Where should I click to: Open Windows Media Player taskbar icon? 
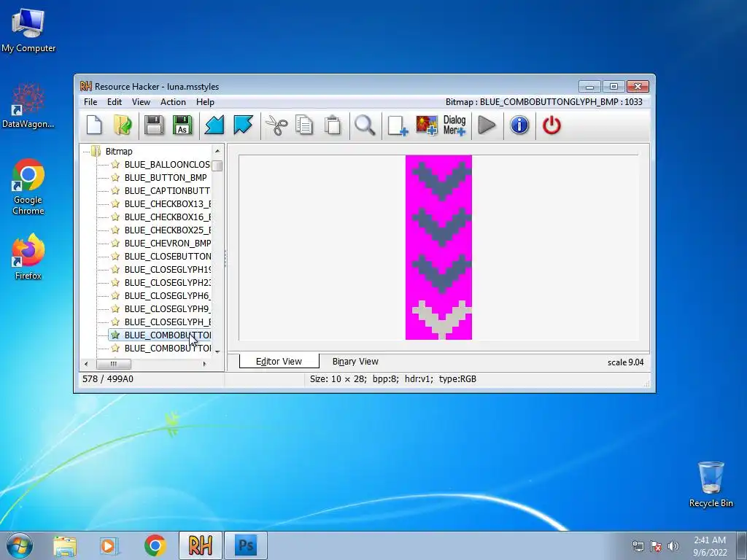point(109,545)
